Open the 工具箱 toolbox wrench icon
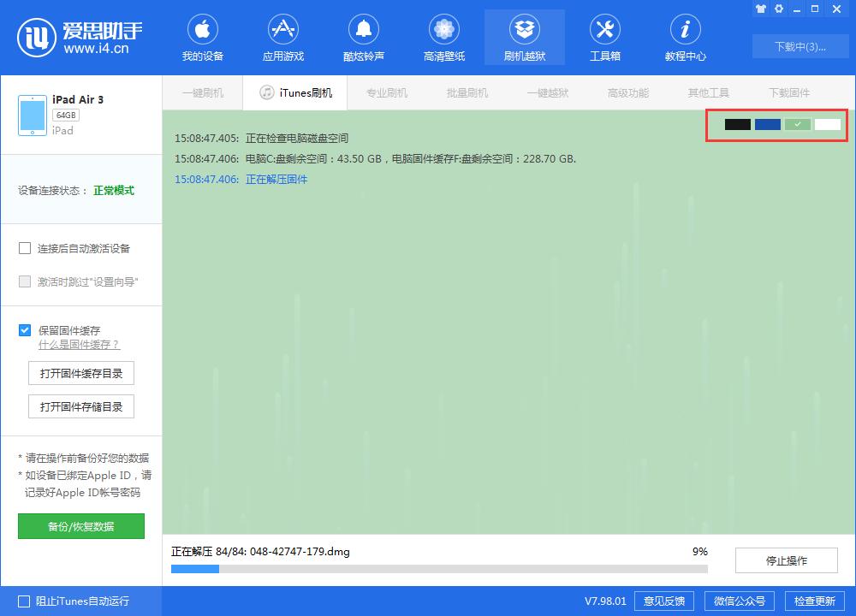The image size is (856, 616). tap(605, 36)
